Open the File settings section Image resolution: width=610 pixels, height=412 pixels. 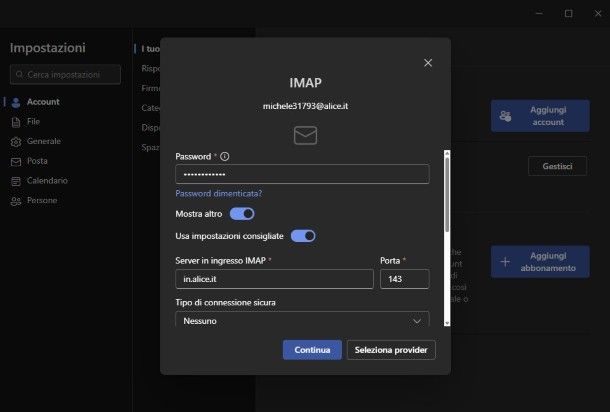[x=33, y=122]
